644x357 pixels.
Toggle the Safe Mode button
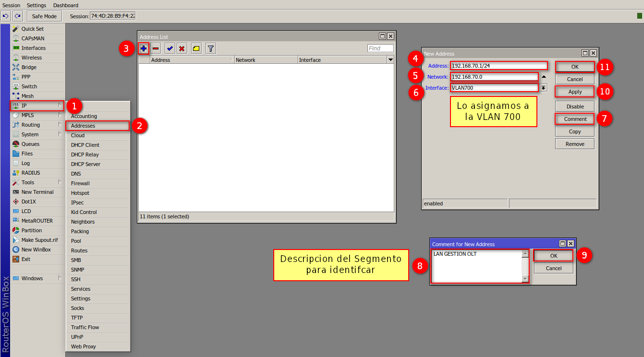click(x=44, y=16)
